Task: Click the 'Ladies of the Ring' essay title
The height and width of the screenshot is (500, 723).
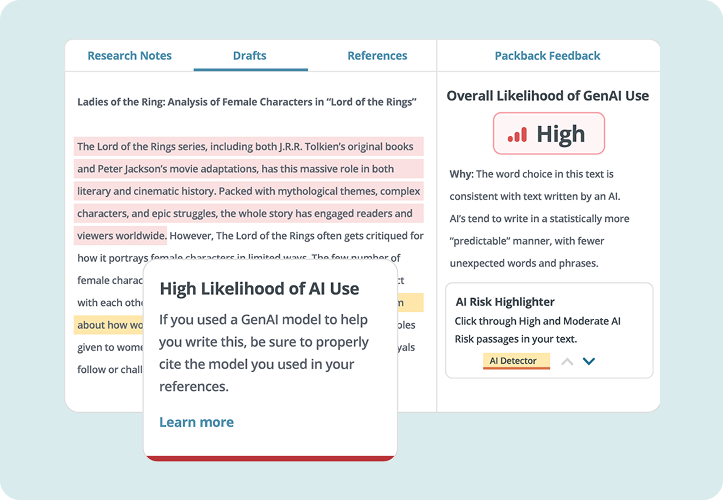Action: [247, 102]
